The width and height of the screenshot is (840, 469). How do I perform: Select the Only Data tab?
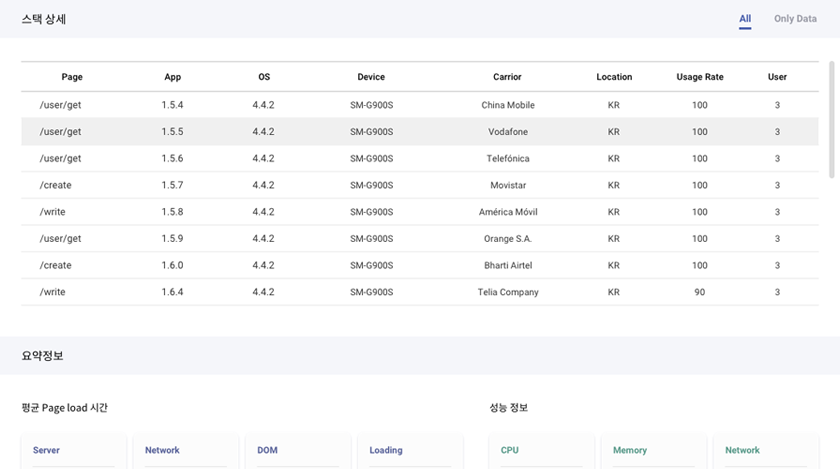(x=795, y=19)
